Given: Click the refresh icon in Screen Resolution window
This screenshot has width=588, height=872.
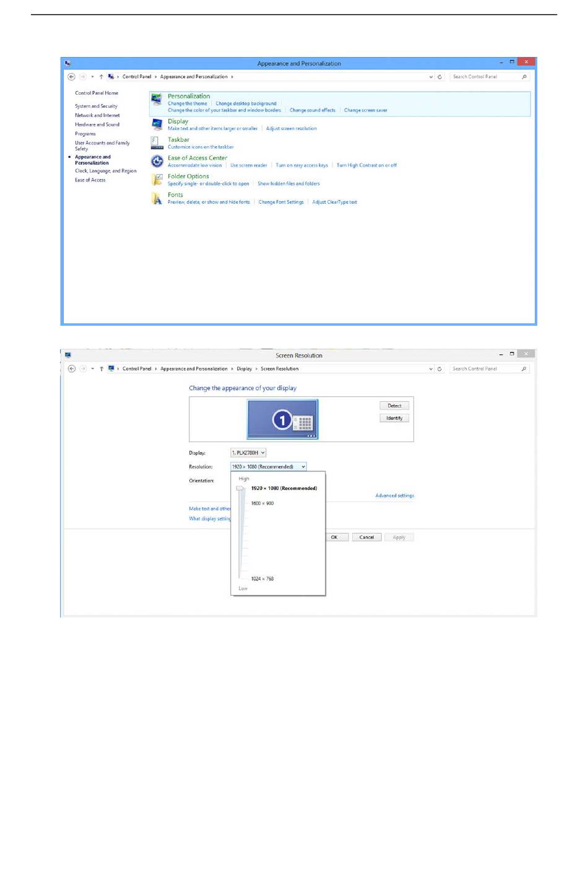Looking at the screenshot, I should [439, 368].
